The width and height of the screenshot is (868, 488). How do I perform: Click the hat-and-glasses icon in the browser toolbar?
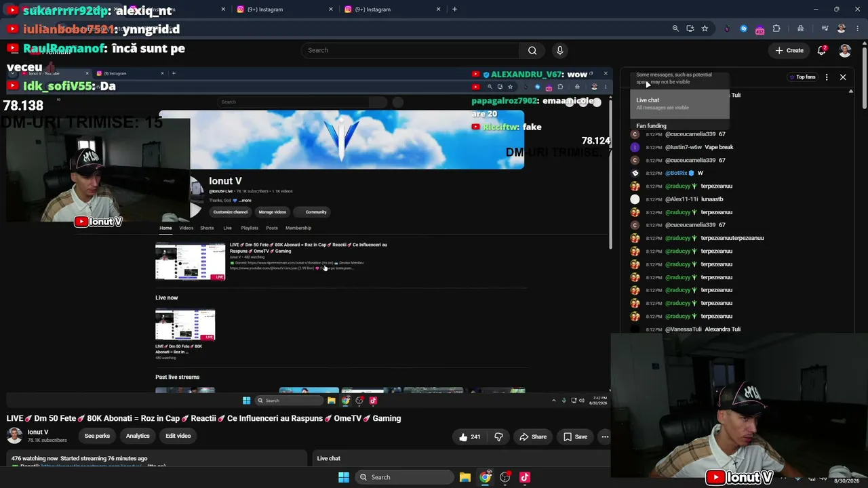pyautogui.click(x=801, y=28)
